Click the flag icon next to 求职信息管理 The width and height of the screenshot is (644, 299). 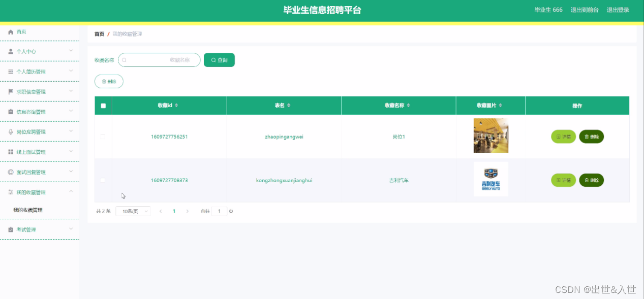11,92
